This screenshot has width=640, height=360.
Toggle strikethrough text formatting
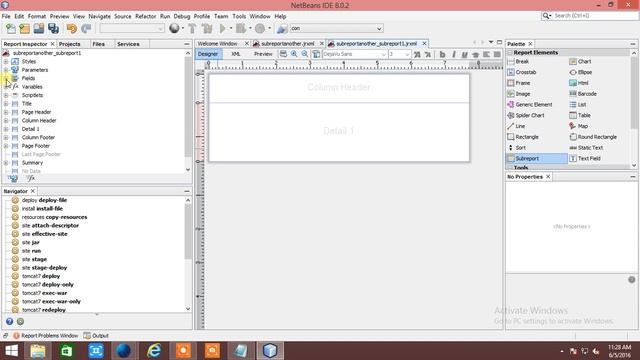point(475,54)
